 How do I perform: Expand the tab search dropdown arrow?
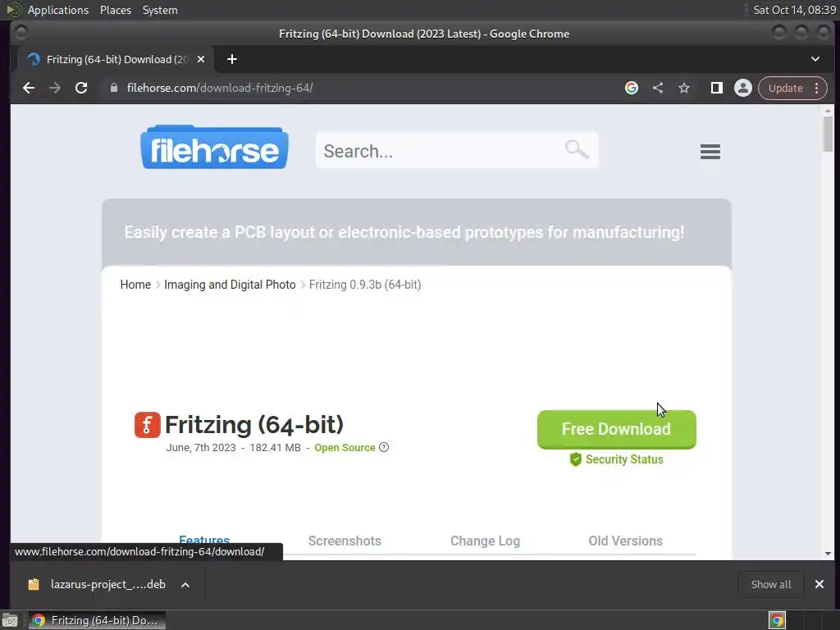[x=815, y=59]
